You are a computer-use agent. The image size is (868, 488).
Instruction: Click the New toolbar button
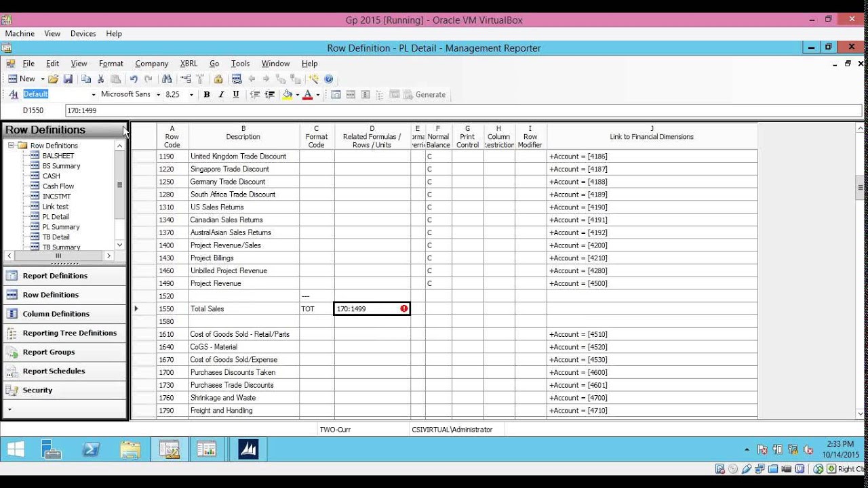[x=22, y=79]
